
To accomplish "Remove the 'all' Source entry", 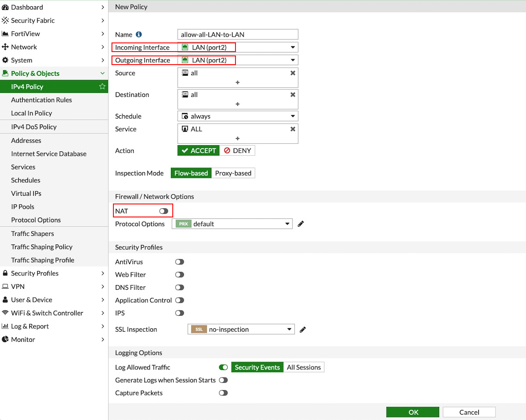I will coord(292,73).
